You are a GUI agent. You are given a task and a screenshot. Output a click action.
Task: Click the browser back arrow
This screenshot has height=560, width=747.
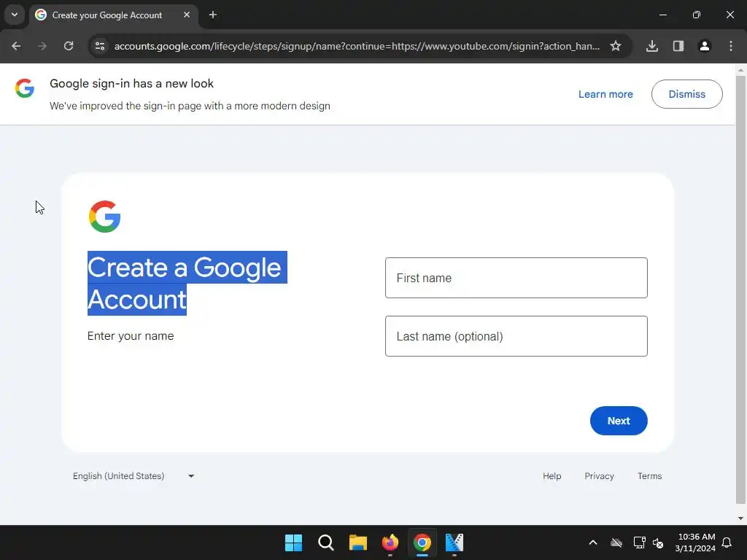16,46
